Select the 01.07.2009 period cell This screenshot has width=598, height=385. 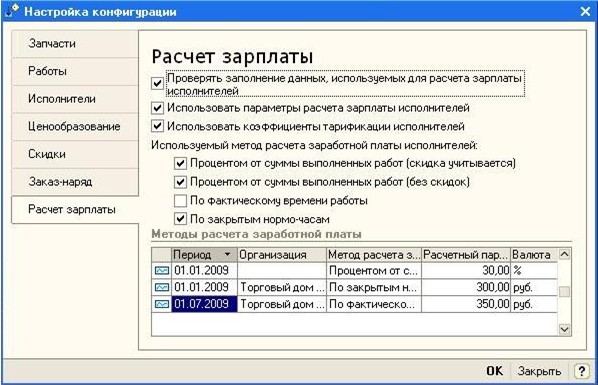pos(204,304)
